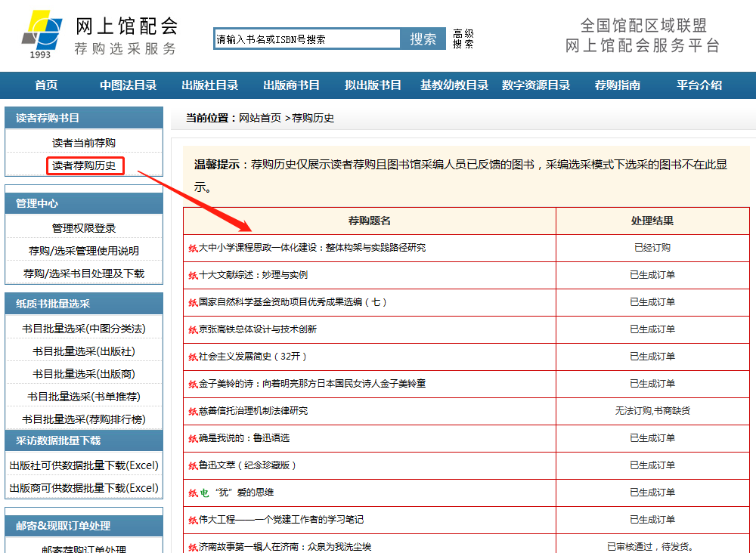The height and width of the screenshot is (553, 756).
Task: Click the book search input field
Action: (x=307, y=39)
